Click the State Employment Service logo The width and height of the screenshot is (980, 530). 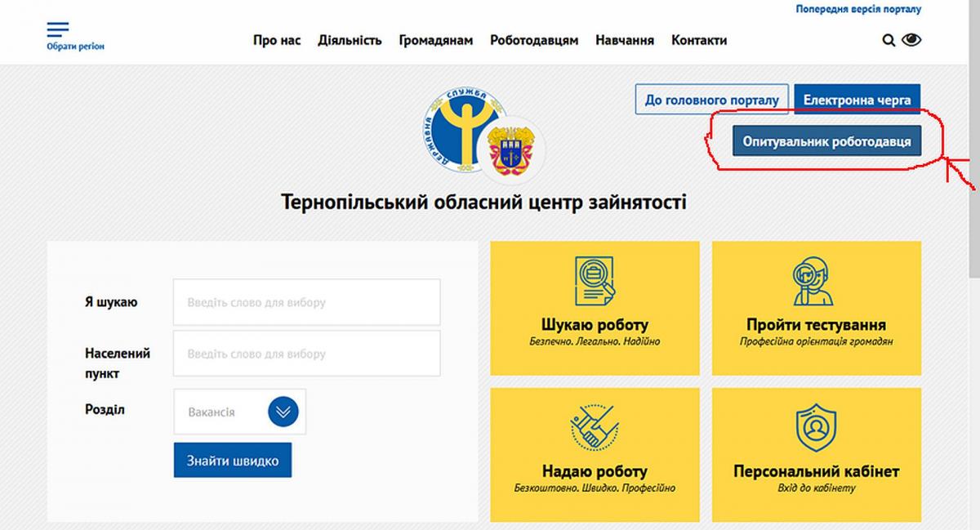(464, 126)
